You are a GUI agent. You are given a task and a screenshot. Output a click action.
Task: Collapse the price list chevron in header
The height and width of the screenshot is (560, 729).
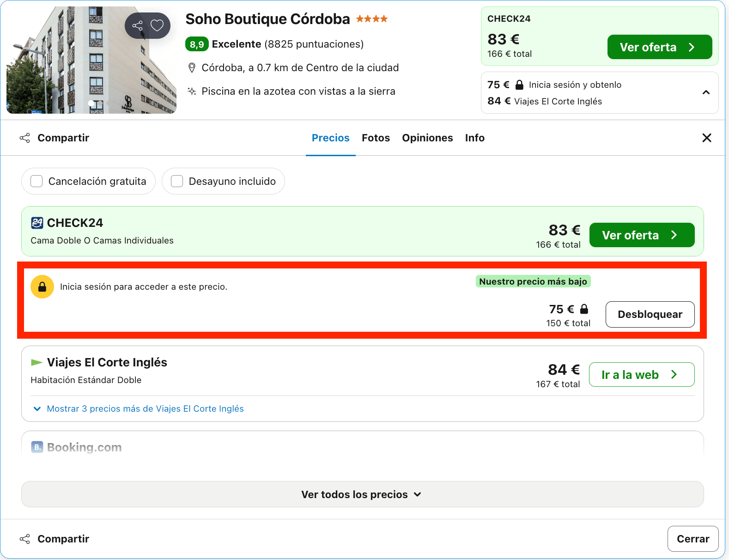click(706, 92)
